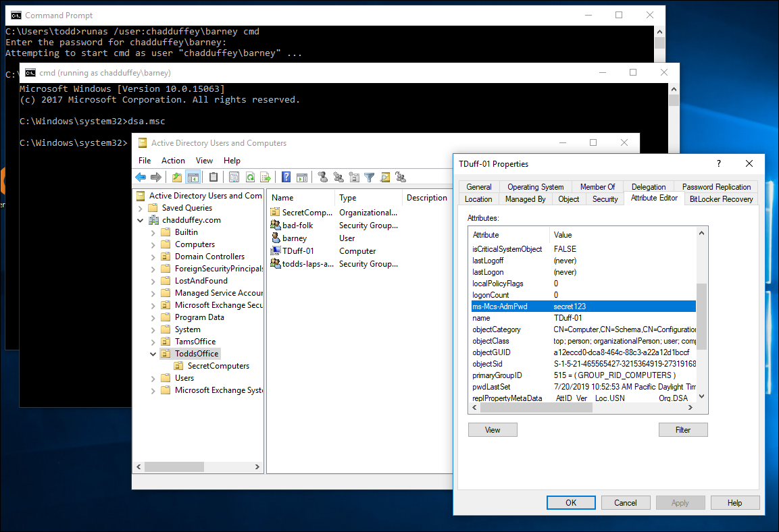Click the View button below attributes
Viewport: 779px width, 532px height.
pos(493,430)
